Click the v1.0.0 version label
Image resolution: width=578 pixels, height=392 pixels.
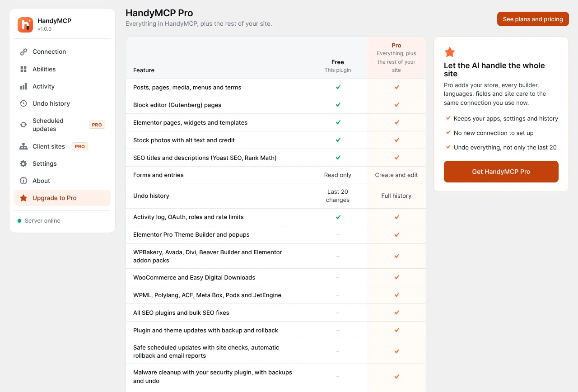[x=45, y=29]
